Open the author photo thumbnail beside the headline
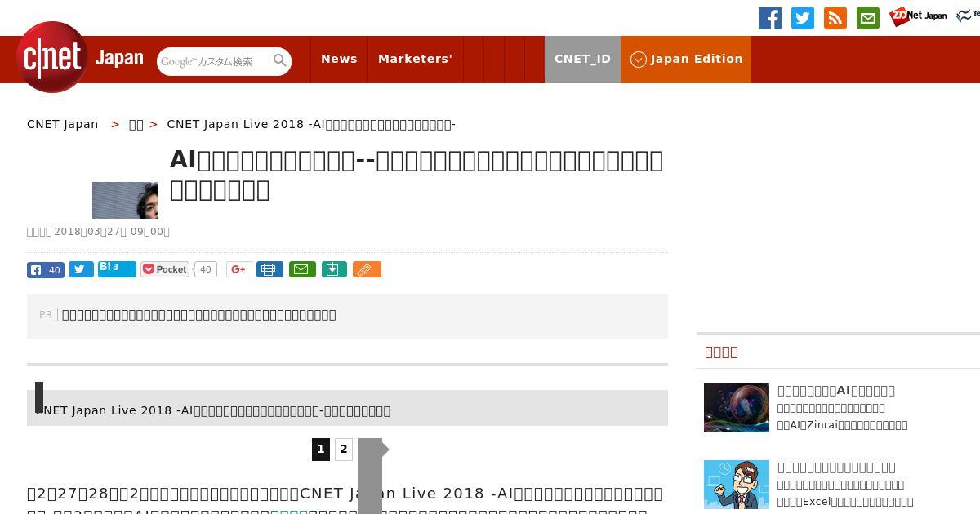 coord(125,200)
